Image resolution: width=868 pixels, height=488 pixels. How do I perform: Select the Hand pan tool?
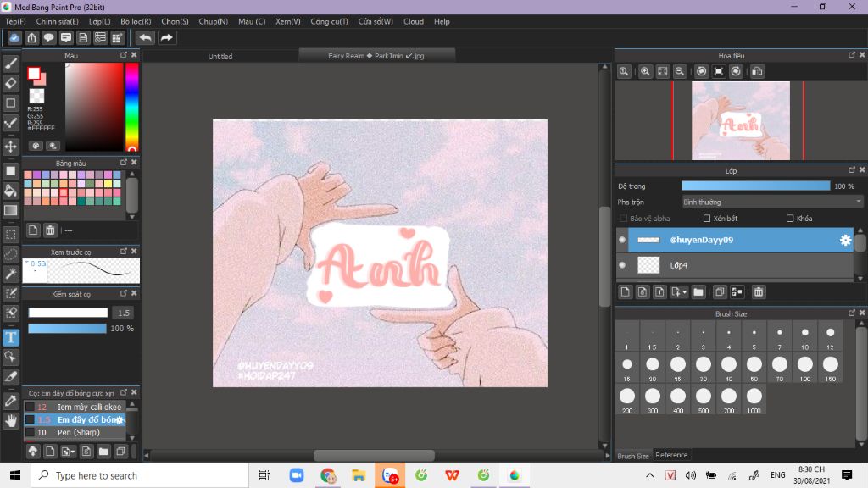pyautogui.click(x=10, y=420)
